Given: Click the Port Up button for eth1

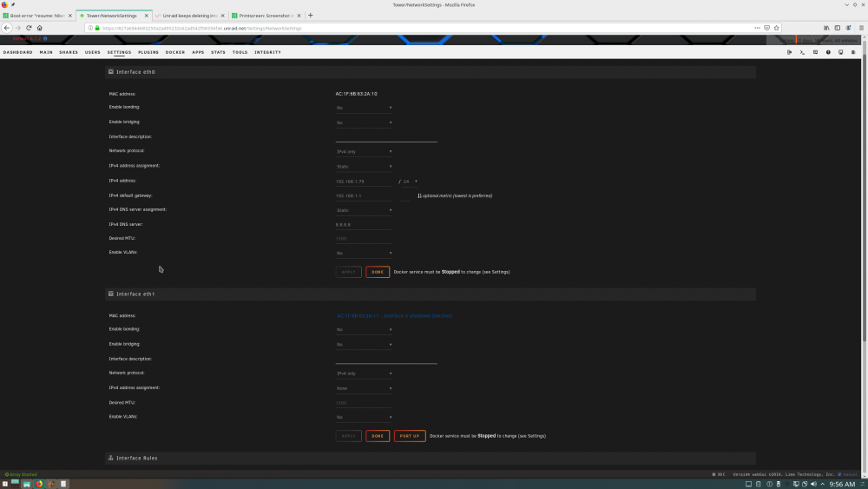Looking at the screenshot, I should point(410,436).
